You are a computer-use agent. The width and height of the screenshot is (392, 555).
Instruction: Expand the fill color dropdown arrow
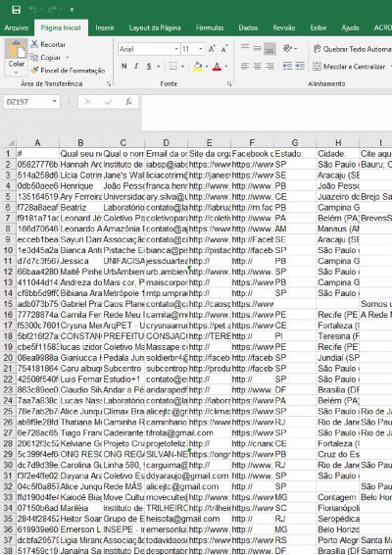click(x=207, y=67)
